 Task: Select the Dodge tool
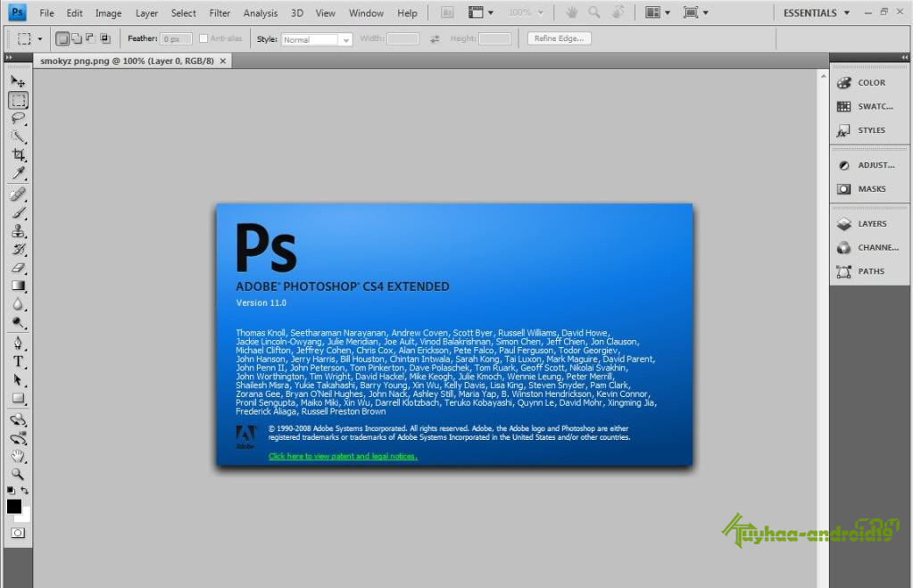click(x=18, y=322)
